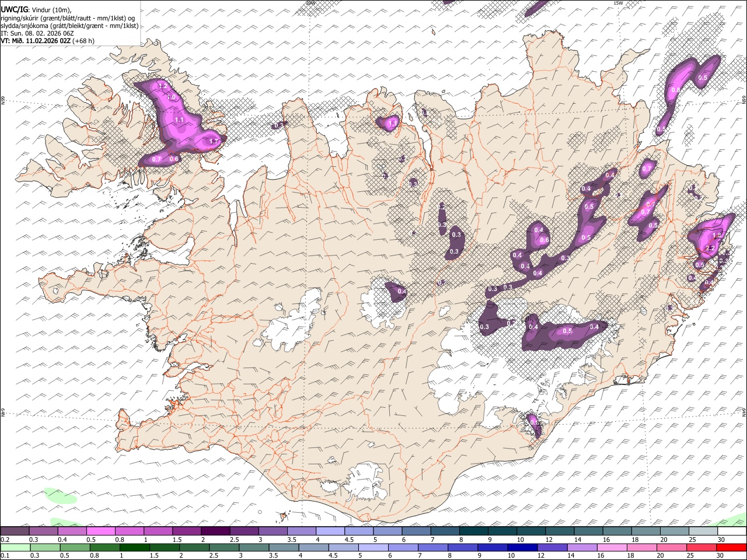
Task: Click the "IT: Sun. 08. 02. 2026 06Z" line
Action: [37, 33]
